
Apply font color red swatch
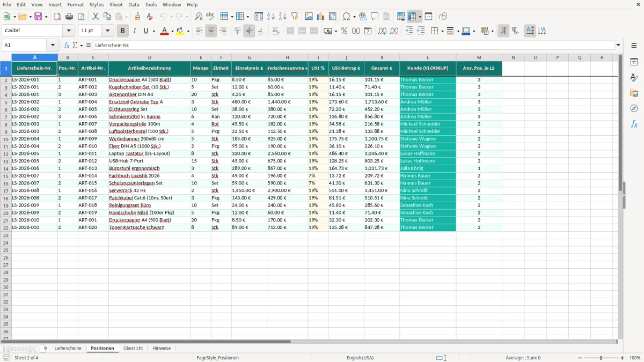(x=164, y=31)
